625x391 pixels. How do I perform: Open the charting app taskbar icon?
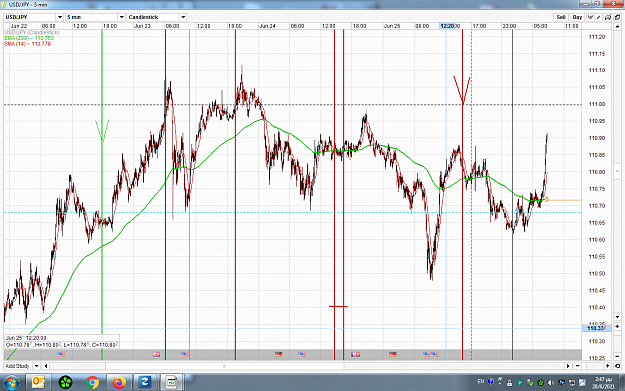tap(172, 383)
